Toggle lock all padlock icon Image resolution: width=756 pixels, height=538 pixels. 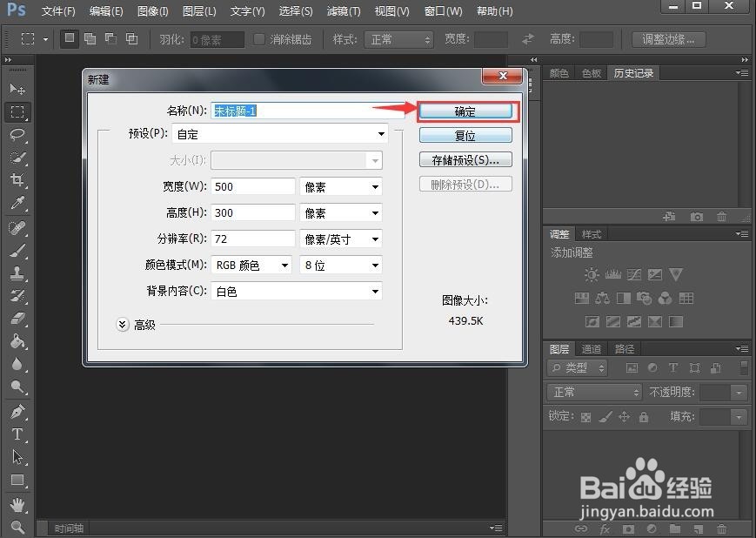[643, 416]
